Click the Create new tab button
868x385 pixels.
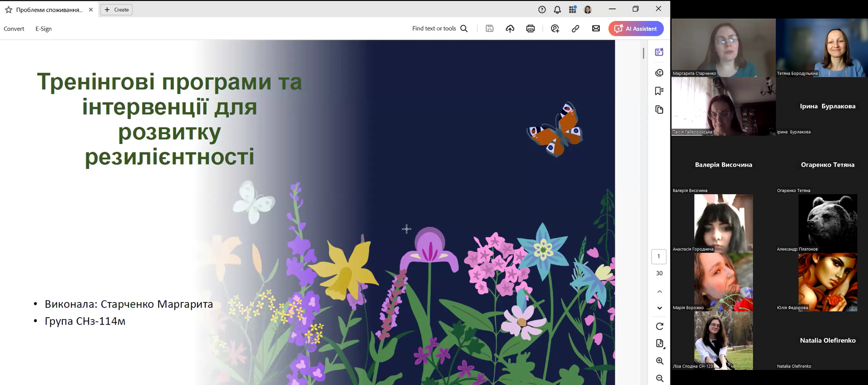pos(116,10)
